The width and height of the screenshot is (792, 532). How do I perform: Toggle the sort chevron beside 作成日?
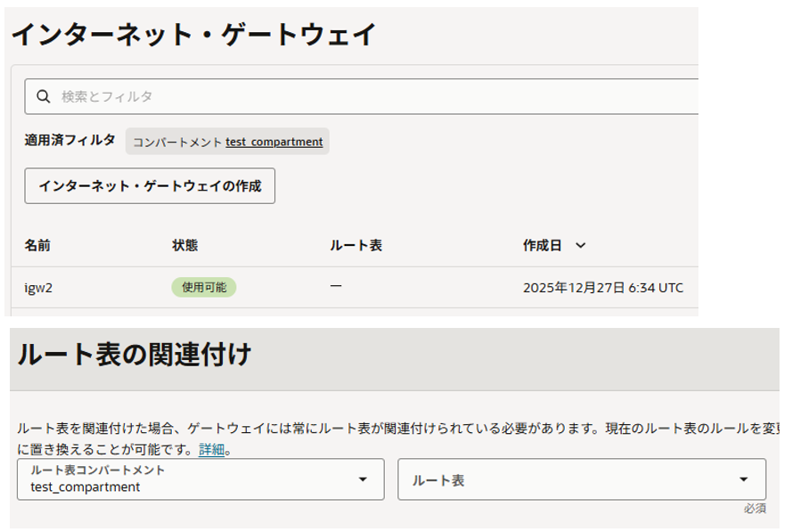[581, 245]
